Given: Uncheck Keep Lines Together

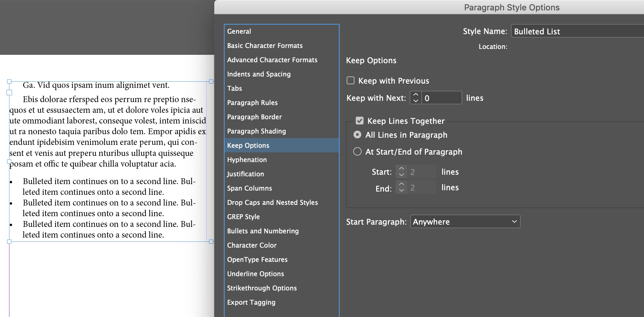Looking at the screenshot, I should tap(360, 121).
